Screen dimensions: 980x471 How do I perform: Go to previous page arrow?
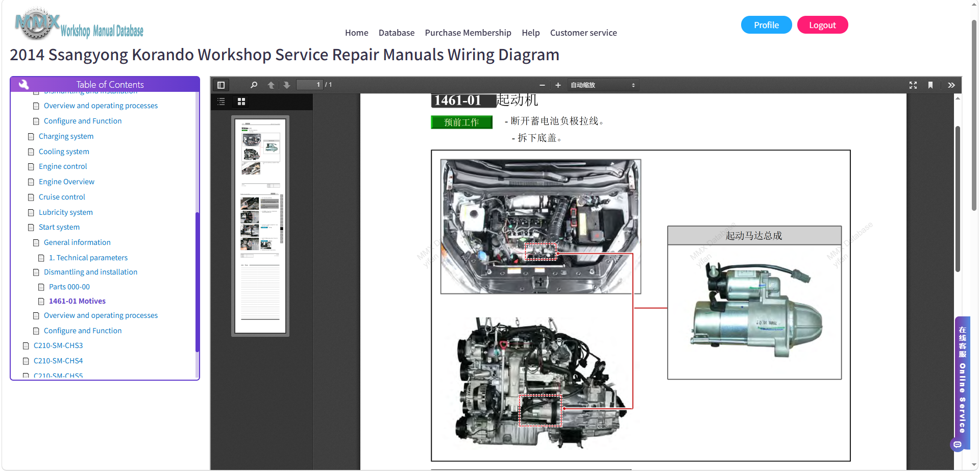tap(271, 85)
